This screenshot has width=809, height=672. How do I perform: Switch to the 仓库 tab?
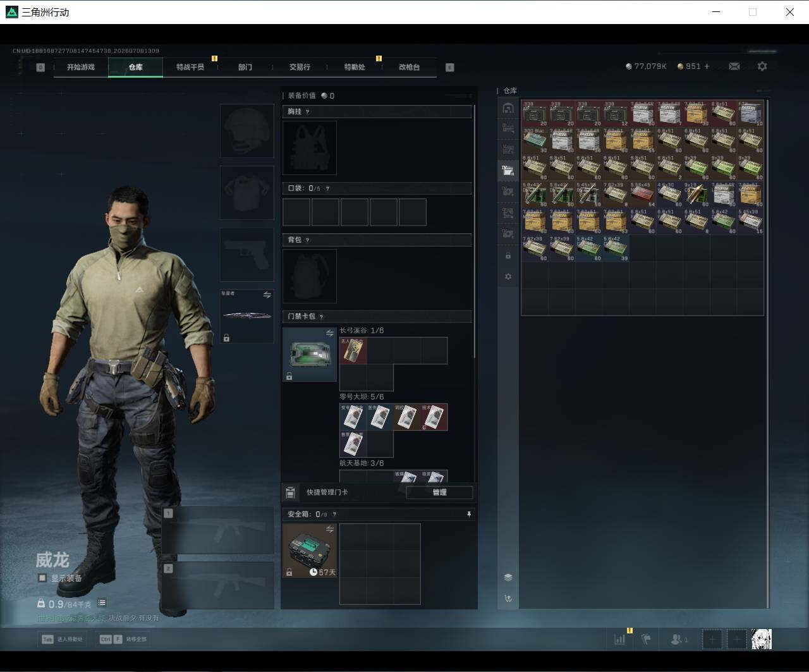point(135,67)
